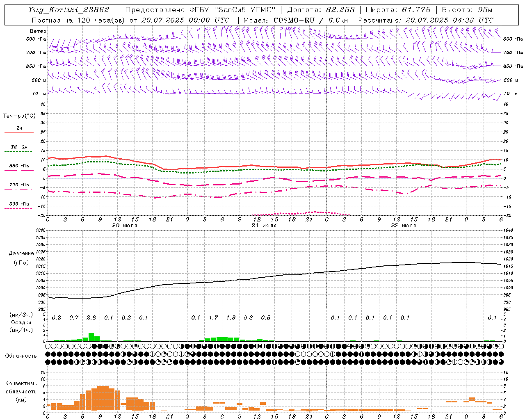Click the 21 июля date label
The height and width of the screenshot is (420, 525).
(x=264, y=226)
